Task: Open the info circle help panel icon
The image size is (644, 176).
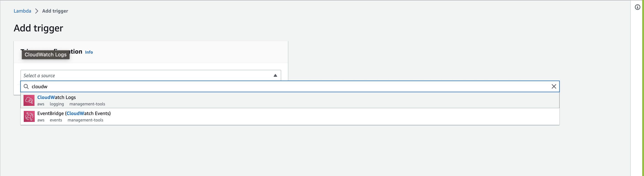Action: click(638, 7)
